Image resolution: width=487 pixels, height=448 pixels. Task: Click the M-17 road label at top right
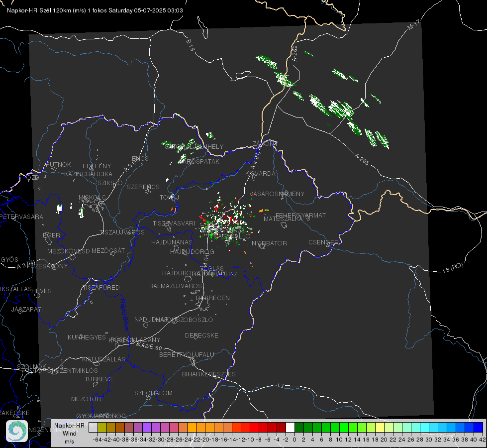(x=413, y=24)
